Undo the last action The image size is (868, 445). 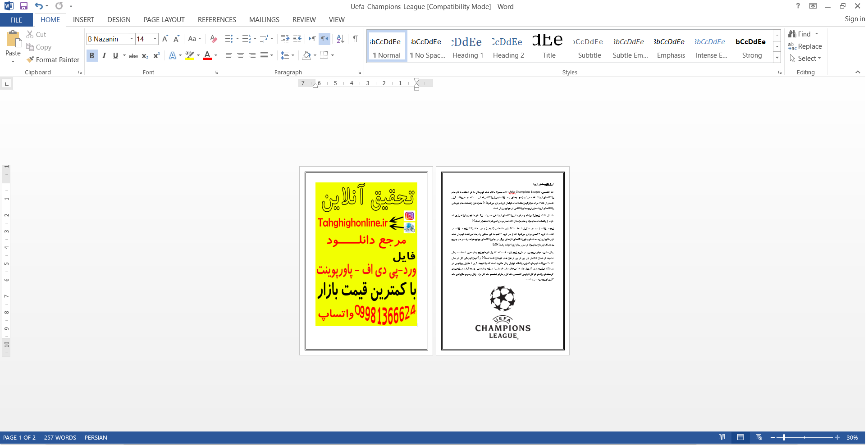[x=39, y=6]
